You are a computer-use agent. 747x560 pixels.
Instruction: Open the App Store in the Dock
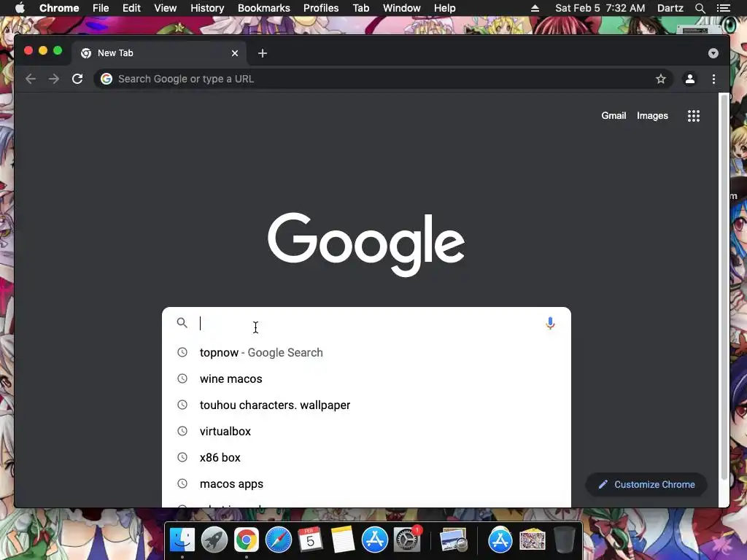tap(375, 540)
